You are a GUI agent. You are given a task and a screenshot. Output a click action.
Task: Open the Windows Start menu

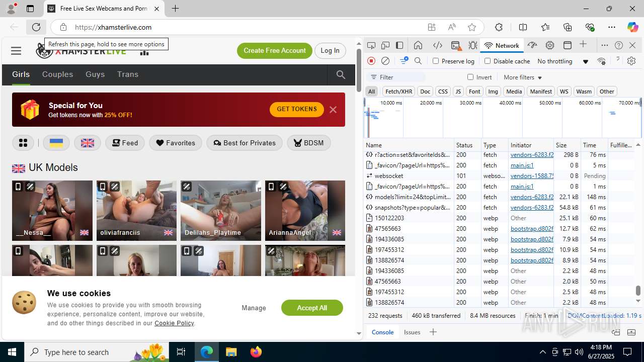(x=12, y=352)
